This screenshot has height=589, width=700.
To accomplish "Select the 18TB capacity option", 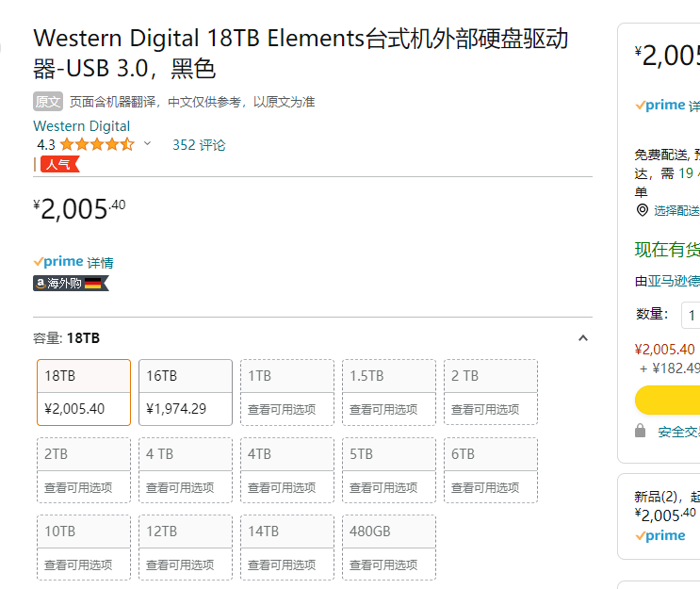I will point(84,393).
